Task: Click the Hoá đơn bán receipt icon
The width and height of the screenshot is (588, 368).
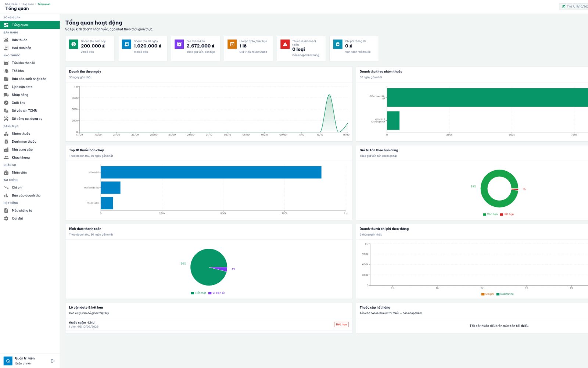Action: tap(6, 48)
